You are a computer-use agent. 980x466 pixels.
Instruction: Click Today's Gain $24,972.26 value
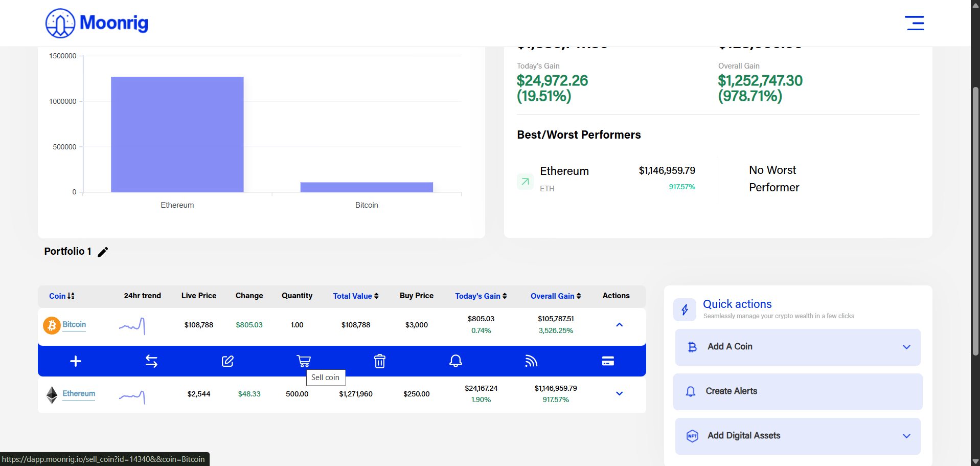(552, 81)
